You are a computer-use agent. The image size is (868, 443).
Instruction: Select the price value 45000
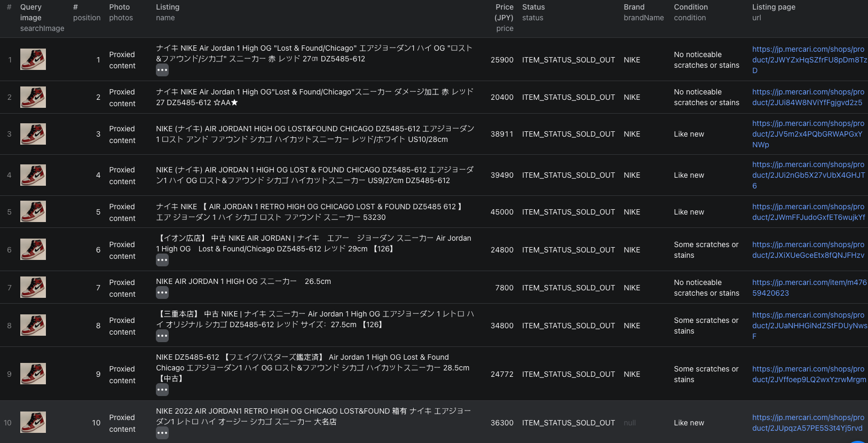click(x=502, y=212)
